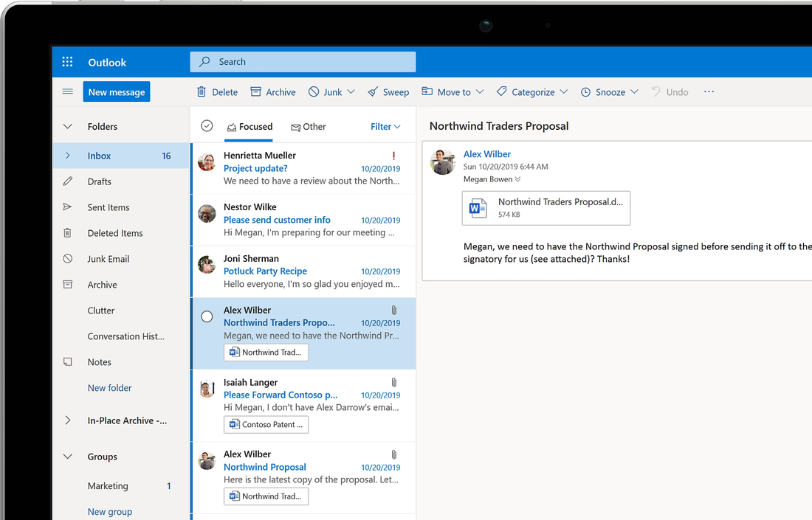Click Nestor Wilke's avatar in message list
This screenshot has height=520, width=812.
click(207, 214)
